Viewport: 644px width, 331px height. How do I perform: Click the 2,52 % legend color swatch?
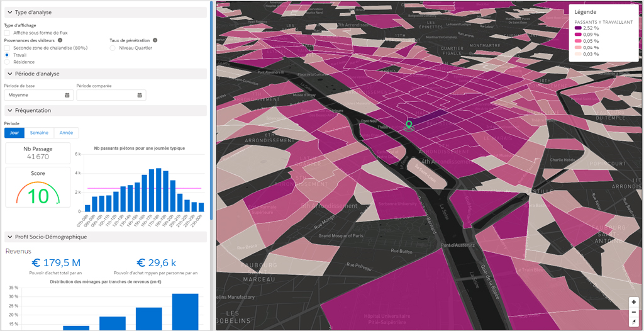click(x=578, y=28)
